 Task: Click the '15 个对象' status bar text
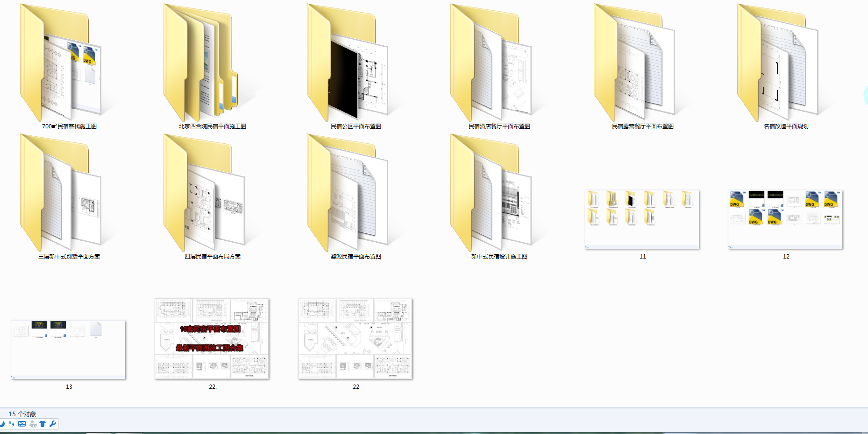(x=22, y=414)
